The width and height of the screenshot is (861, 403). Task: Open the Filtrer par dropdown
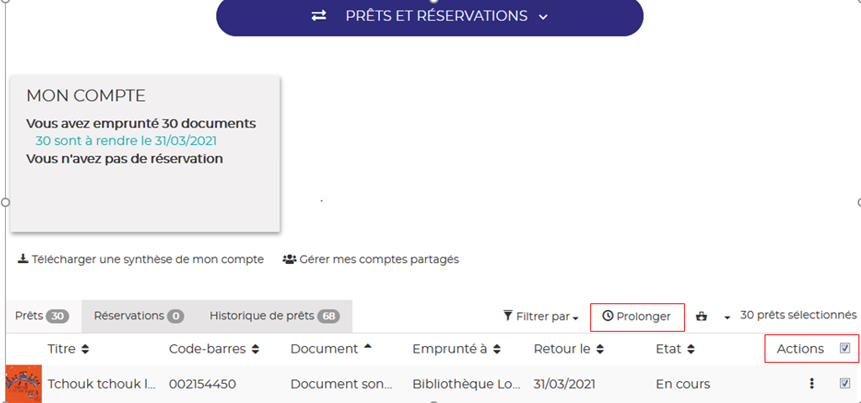click(541, 316)
